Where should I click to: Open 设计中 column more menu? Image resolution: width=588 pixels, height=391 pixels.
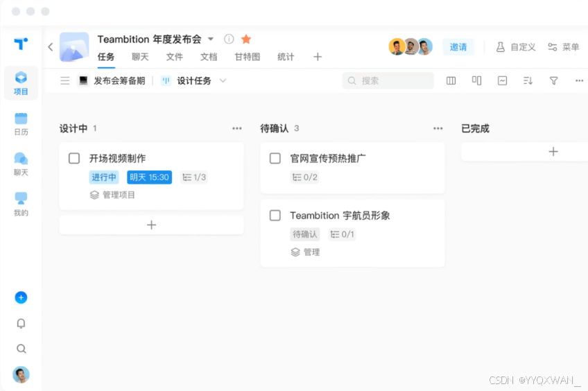[x=237, y=128]
